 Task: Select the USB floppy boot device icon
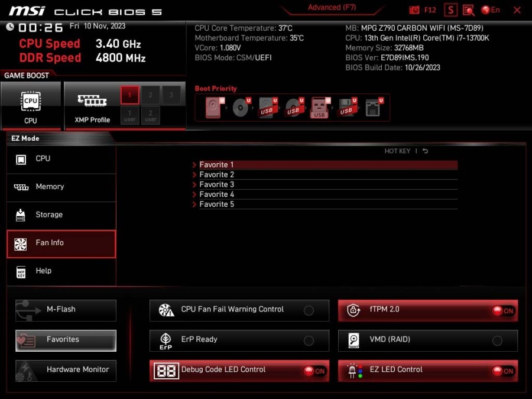(347, 108)
